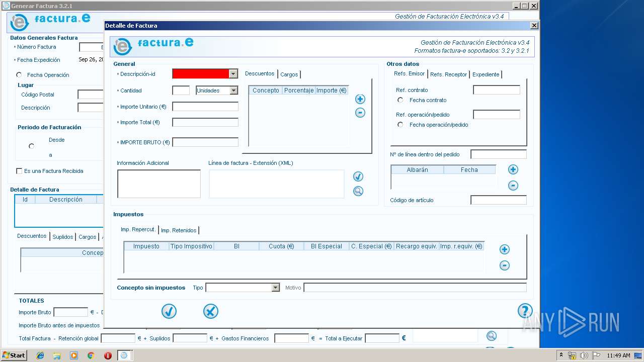Switch to Descuentos tab in General
The image size is (644, 362).
(260, 74)
